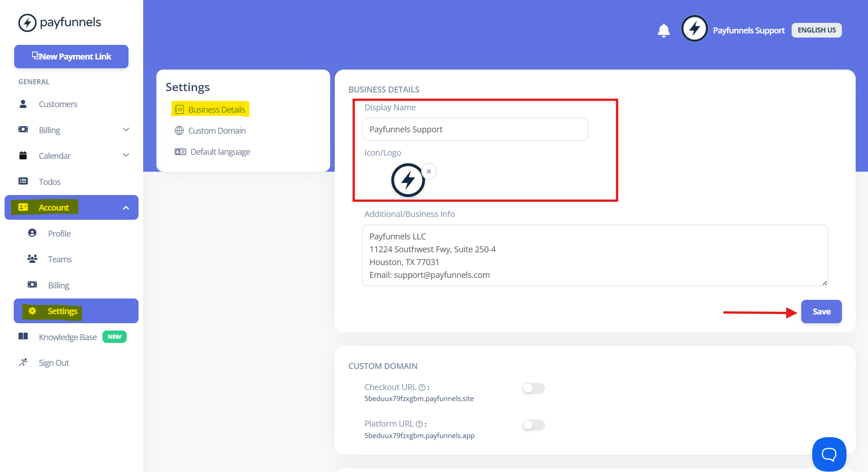Viewport: 868px width, 472px height.
Task: Collapse the Account menu chevron
Action: (x=126, y=208)
